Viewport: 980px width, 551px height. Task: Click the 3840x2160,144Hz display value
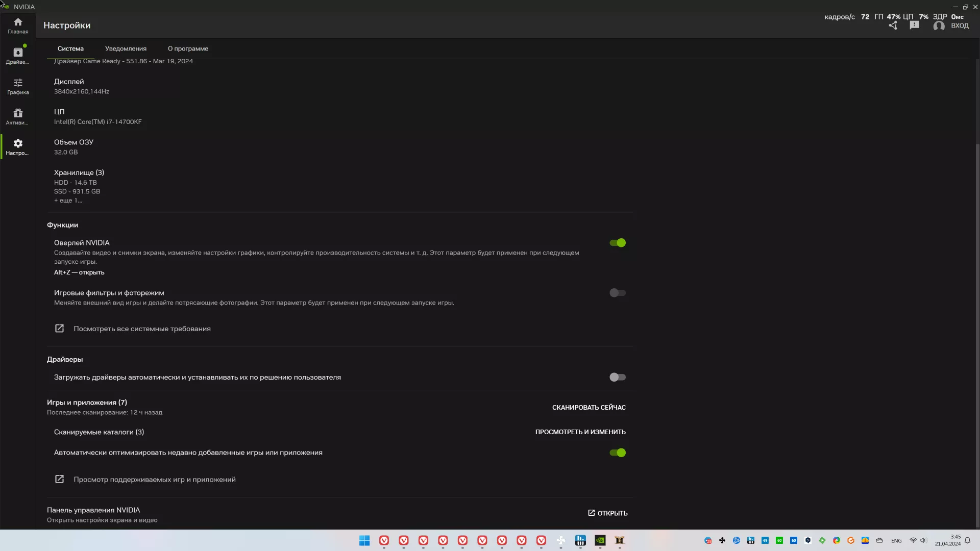click(x=82, y=91)
